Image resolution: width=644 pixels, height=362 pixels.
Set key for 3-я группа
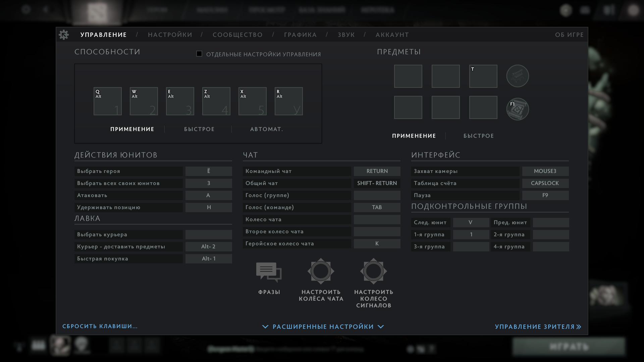click(x=471, y=247)
